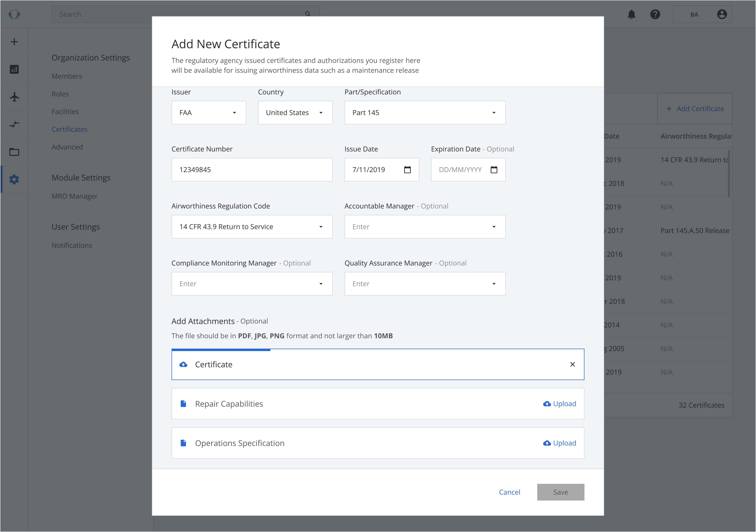Click the Airworthiness Regulation column header

696,136
